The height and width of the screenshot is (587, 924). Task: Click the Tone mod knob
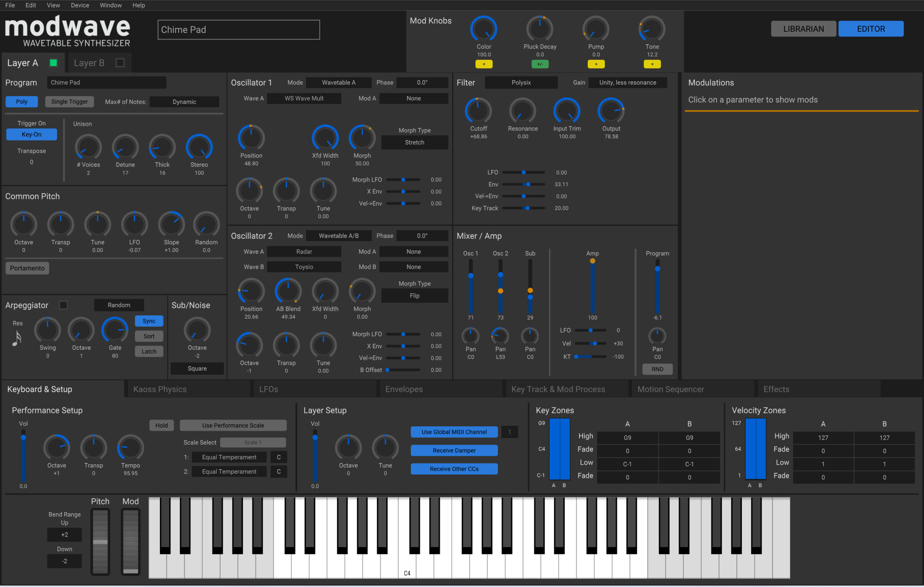(x=651, y=29)
